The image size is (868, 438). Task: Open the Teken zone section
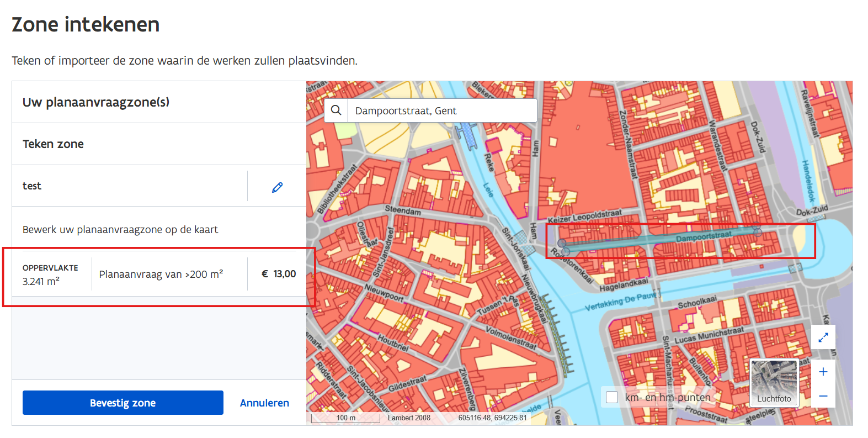53,144
